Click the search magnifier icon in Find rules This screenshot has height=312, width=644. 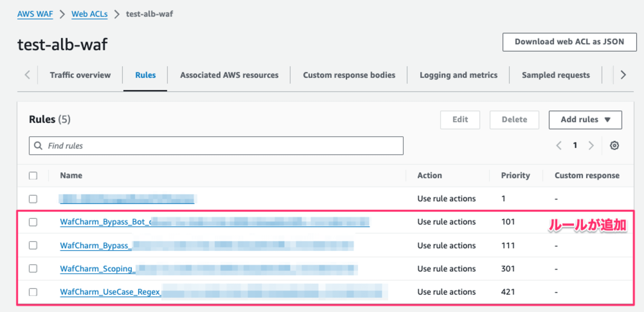point(38,146)
